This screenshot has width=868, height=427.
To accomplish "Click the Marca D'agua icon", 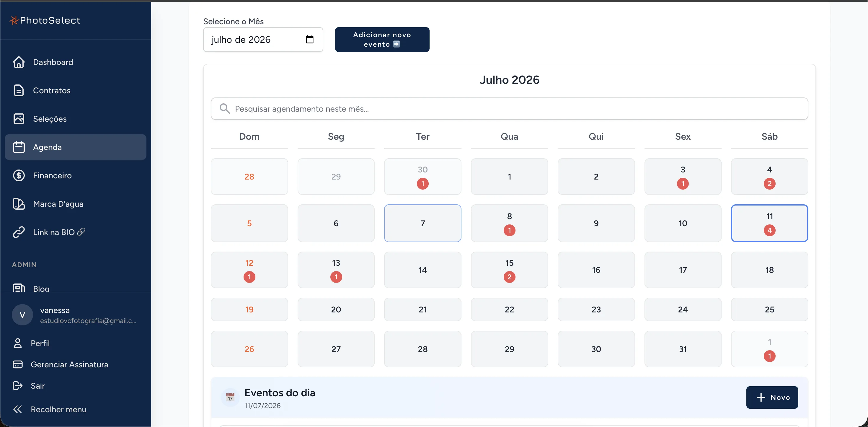I will 19,203.
